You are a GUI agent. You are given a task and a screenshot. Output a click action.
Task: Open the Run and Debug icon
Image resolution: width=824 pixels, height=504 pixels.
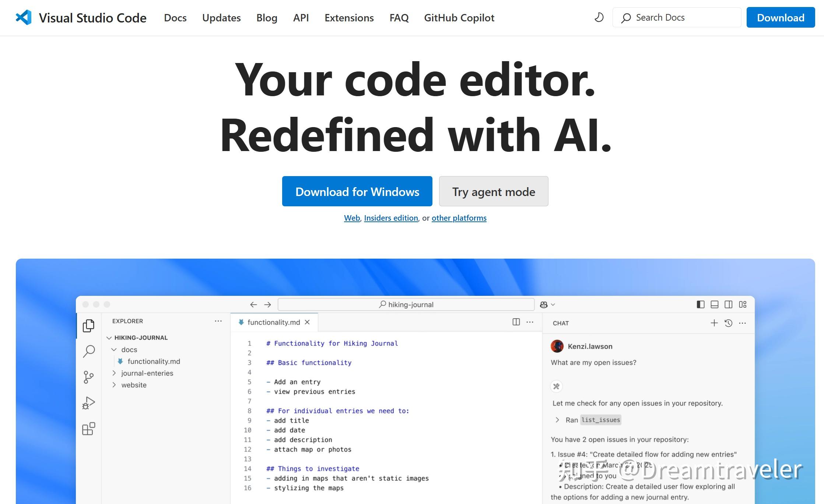88,403
